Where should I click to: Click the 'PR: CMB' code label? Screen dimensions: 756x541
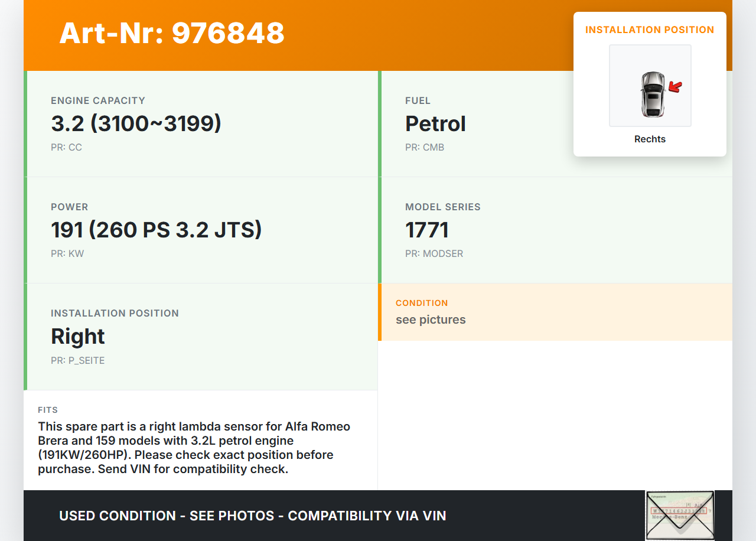(x=425, y=148)
